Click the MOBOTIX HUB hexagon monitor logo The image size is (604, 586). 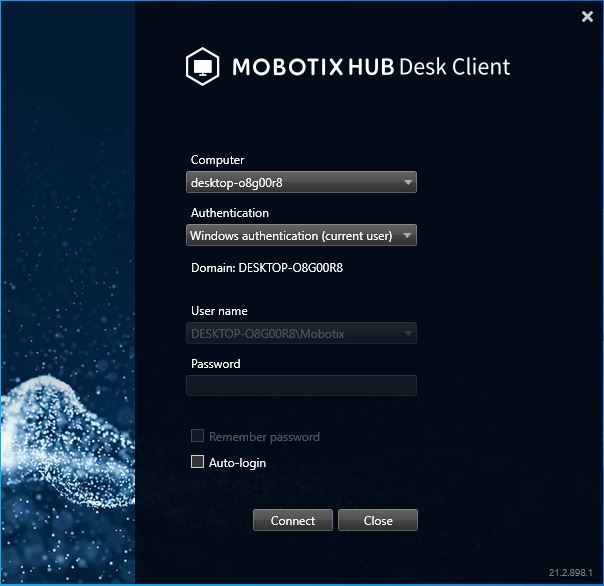(203, 67)
